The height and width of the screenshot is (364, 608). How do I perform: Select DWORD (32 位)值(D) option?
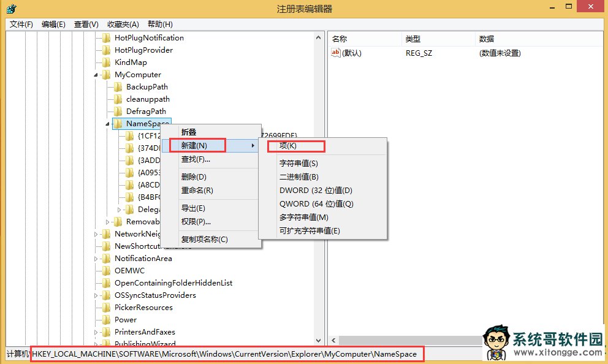(316, 191)
